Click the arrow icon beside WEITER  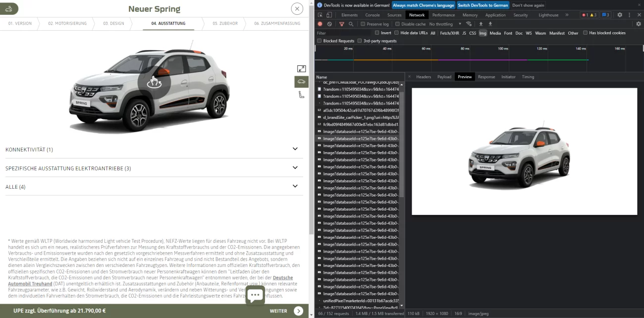[298, 311]
